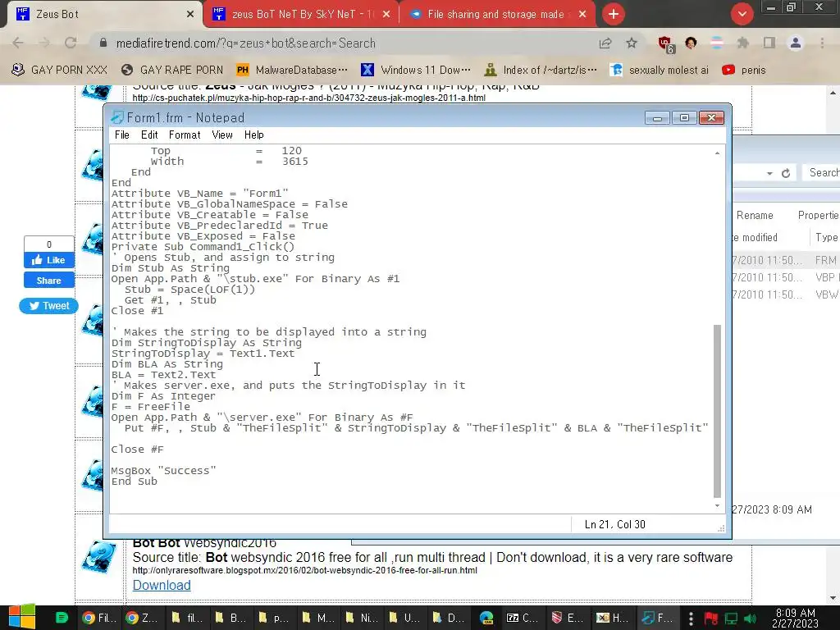Show hidden taskbar overflow icons
Screen dimensions: 840x630
691,619
